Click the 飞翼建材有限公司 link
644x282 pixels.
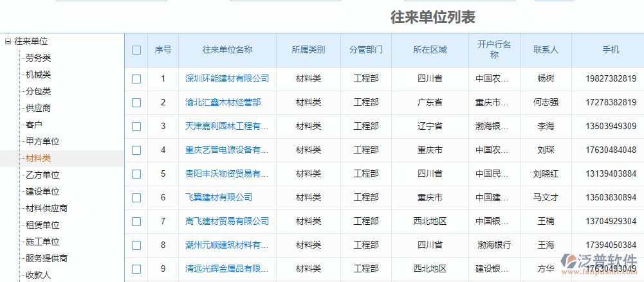pos(219,198)
